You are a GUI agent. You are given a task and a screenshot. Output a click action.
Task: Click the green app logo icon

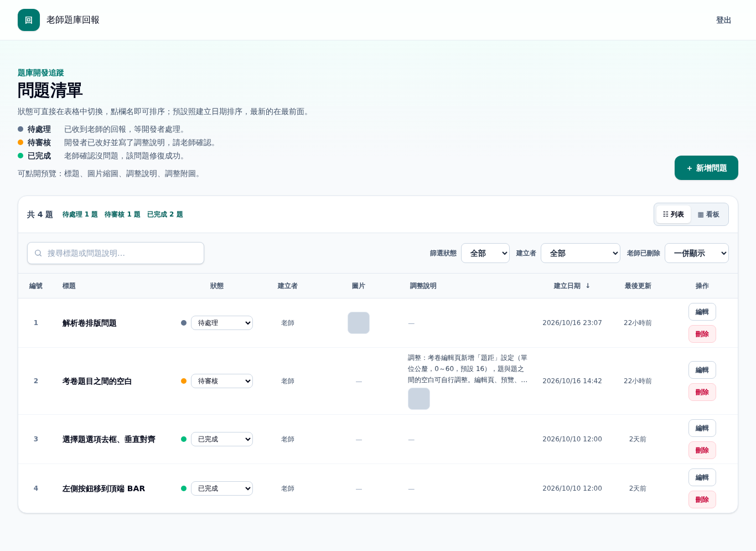point(29,20)
